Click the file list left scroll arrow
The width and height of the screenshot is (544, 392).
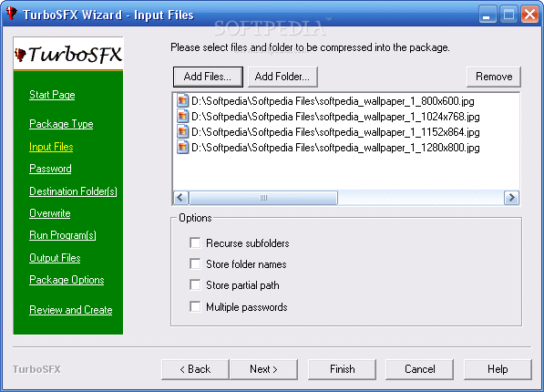pyautogui.click(x=180, y=198)
